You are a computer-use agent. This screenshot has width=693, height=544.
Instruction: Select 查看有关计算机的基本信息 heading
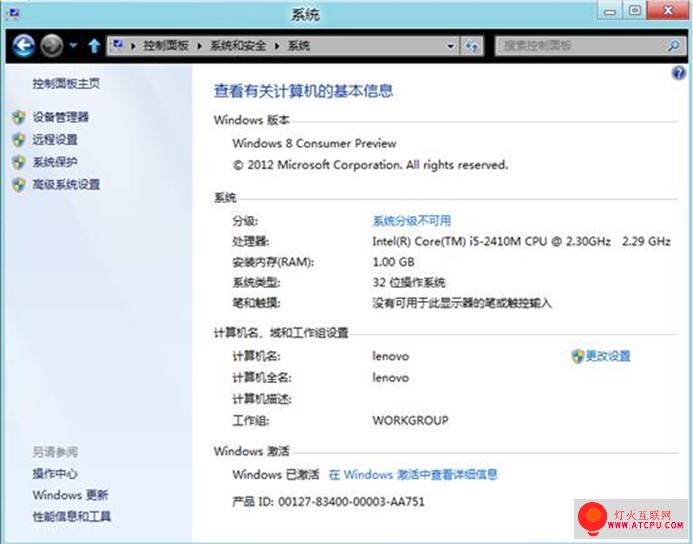[x=304, y=91]
